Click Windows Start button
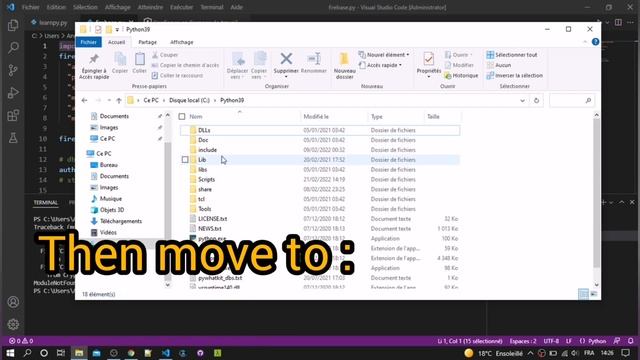This screenshot has width=640, height=360. coord(10,353)
